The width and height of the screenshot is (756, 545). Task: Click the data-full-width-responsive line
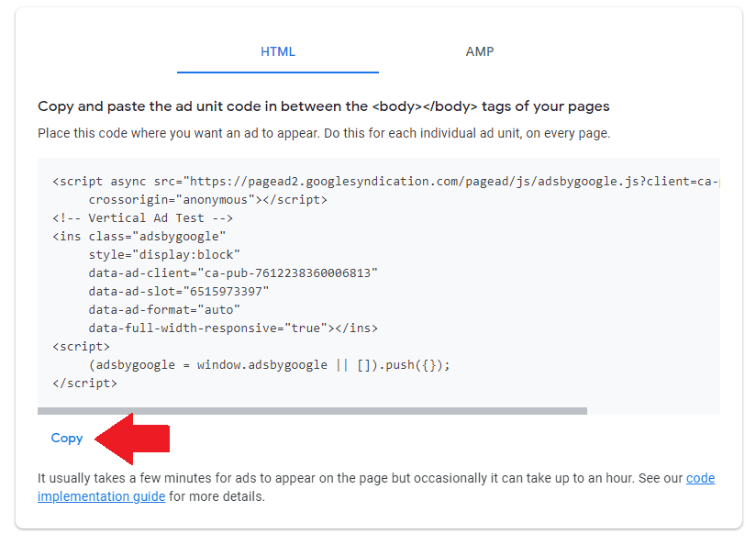[233, 328]
